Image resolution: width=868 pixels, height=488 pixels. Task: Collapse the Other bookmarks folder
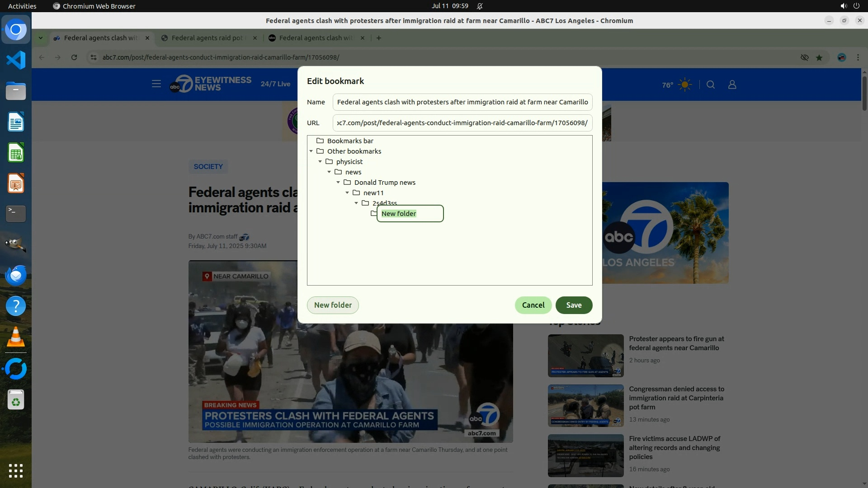[x=311, y=151]
